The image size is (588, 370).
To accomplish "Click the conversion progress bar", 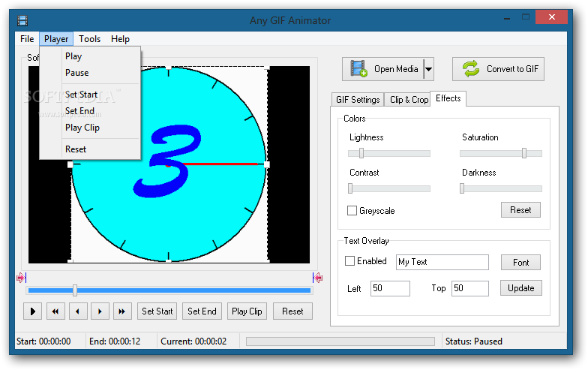I will pyautogui.click(x=340, y=341).
